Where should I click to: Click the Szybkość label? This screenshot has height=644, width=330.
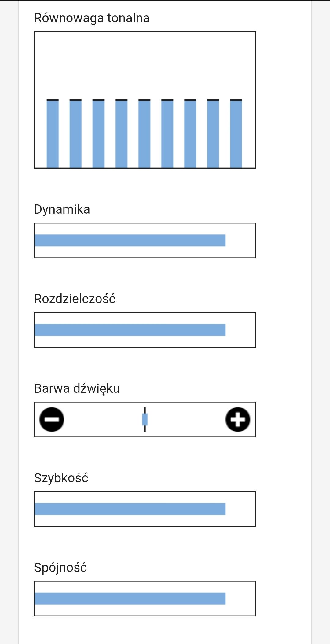coord(61,478)
